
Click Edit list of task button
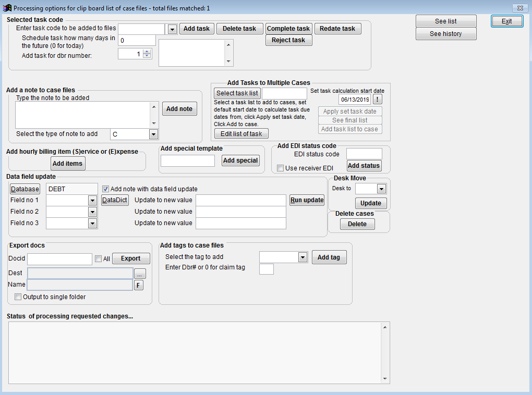click(241, 133)
